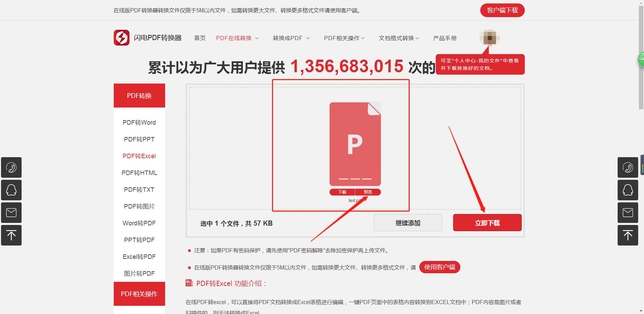644x314 pixels.
Task: Expand the 转换成PDF dropdown menu
Action: click(291, 38)
